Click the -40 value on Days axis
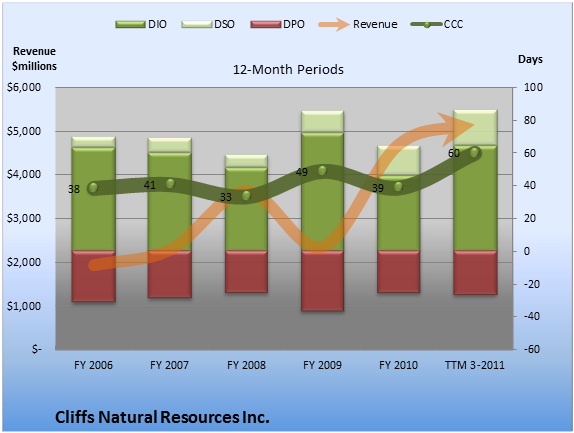Image resolution: width=574 pixels, height=433 pixels. (532, 317)
